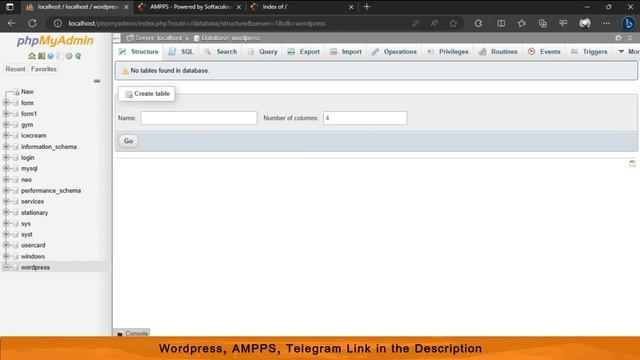Open Edge profile avatar

point(585,23)
